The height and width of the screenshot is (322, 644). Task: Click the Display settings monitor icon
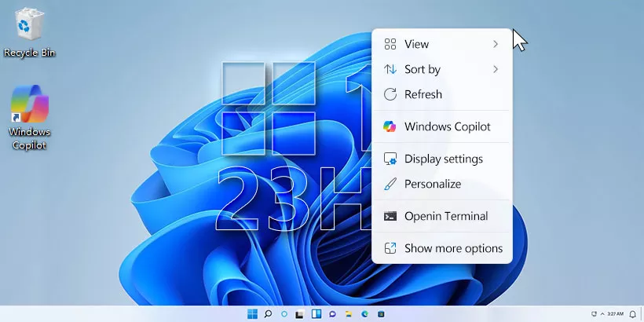390,159
